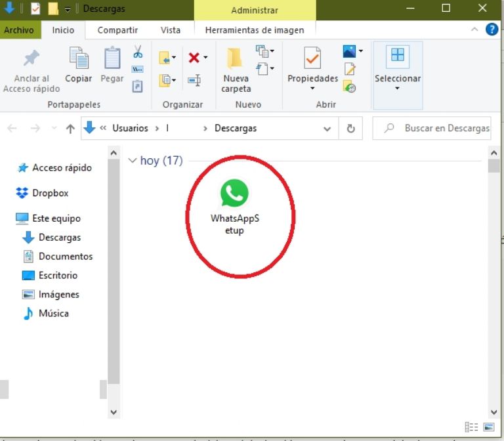
Task: Click the Copy to folder icon
Action: (165, 80)
